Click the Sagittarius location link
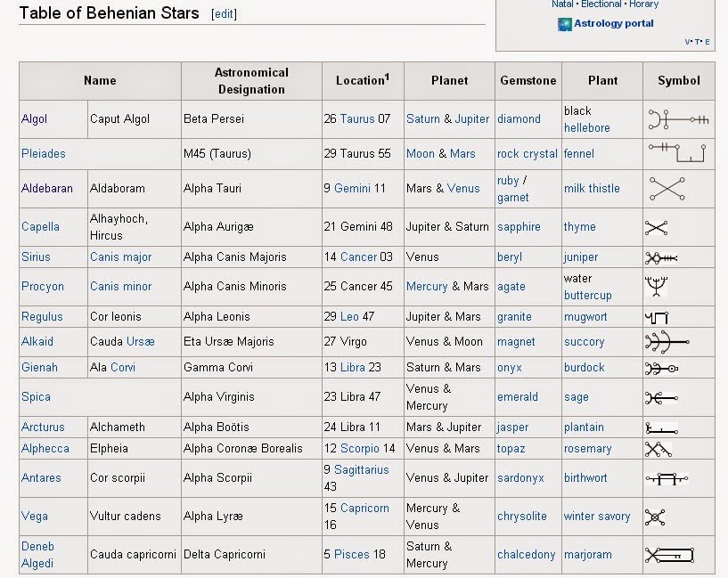Image resolution: width=728 pixels, height=578 pixels. tap(362, 469)
